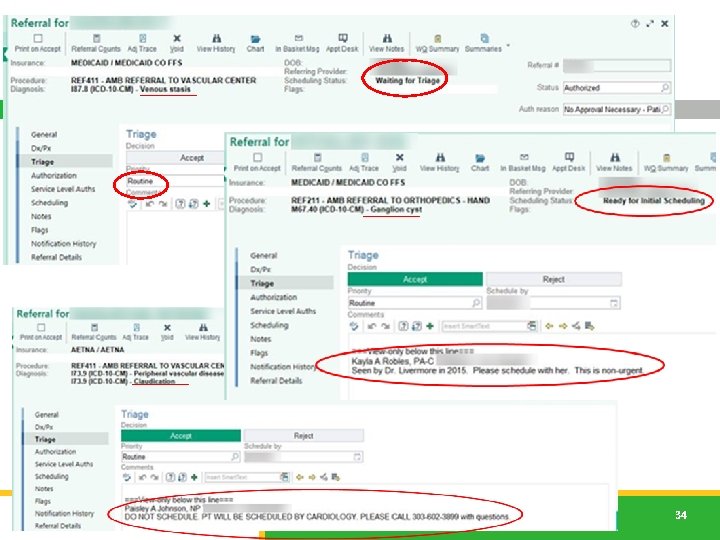Image resolution: width=720 pixels, height=540 pixels.
Task: Open View Notes in Orthopedics Hand referral window
Action: click(x=614, y=163)
